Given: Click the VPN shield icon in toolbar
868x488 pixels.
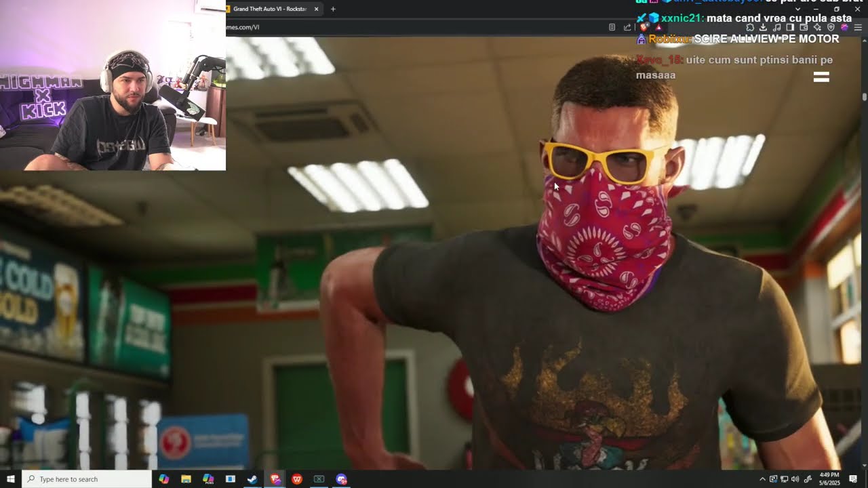Looking at the screenshot, I should [831, 27].
